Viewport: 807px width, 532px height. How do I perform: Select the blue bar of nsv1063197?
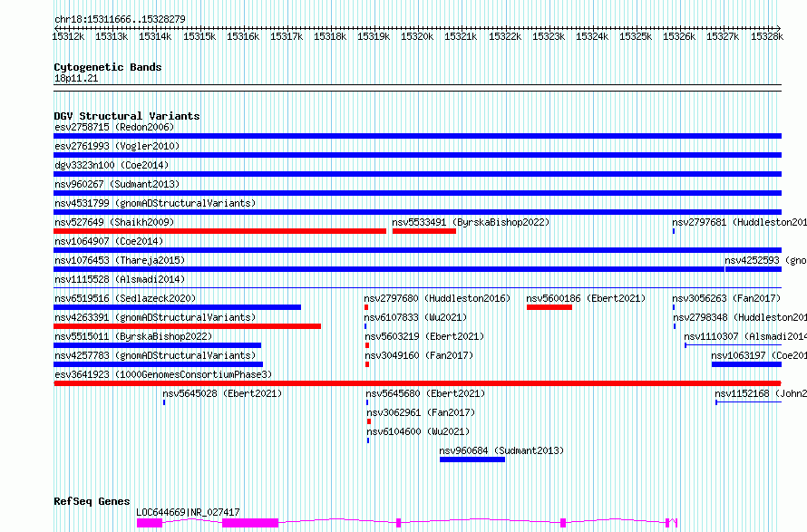coord(747,364)
